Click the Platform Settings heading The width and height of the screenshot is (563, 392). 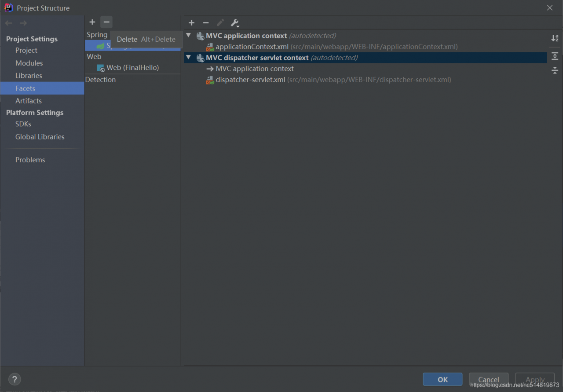[x=35, y=113]
